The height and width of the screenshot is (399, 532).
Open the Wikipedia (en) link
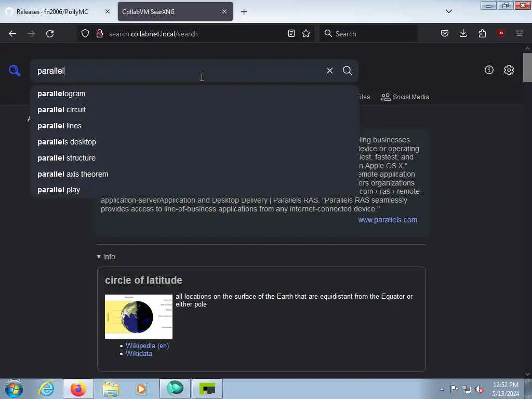147,345
